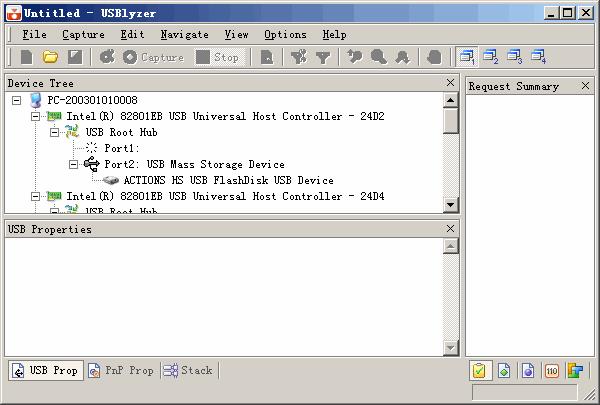Viewport: 600px width, 405px height.
Task: Collapse the PC-200301010008 tree node
Action: tap(17, 101)
